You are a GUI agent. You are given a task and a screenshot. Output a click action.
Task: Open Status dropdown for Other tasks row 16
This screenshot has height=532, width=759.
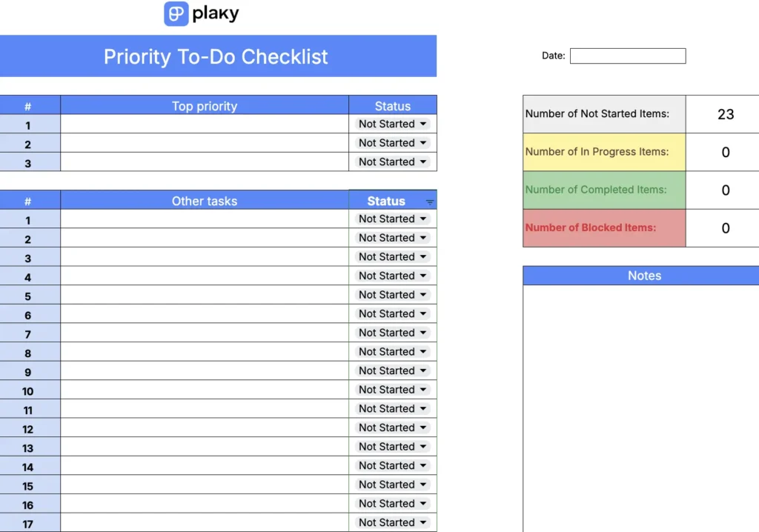click(x=393, y=503)
